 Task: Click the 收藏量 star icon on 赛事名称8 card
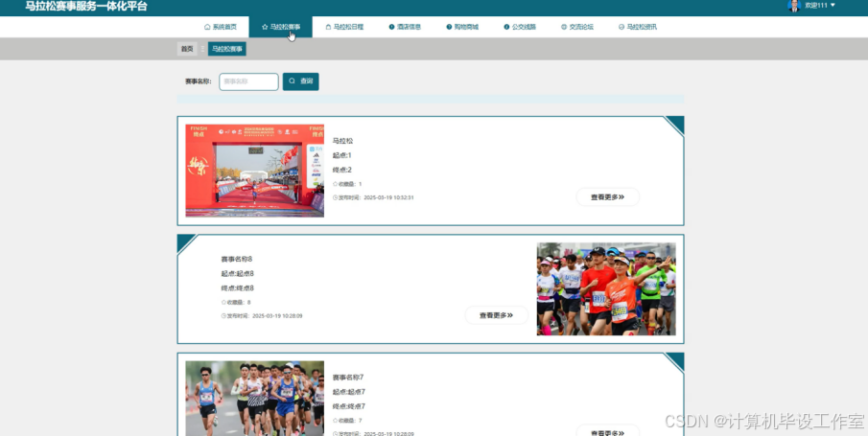click(223, 302)
